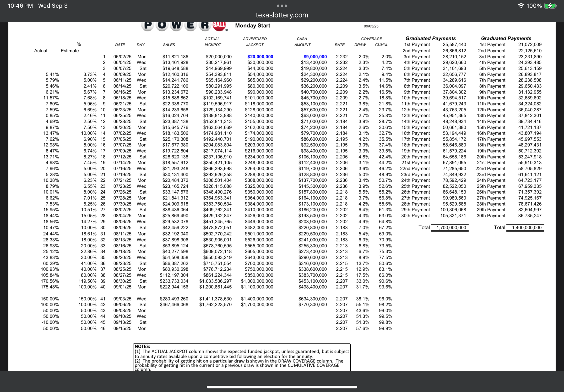The height and width of the screenshot is (392, 564).
Task: Select cash amount $634,300,000
Action: point(313,299)
